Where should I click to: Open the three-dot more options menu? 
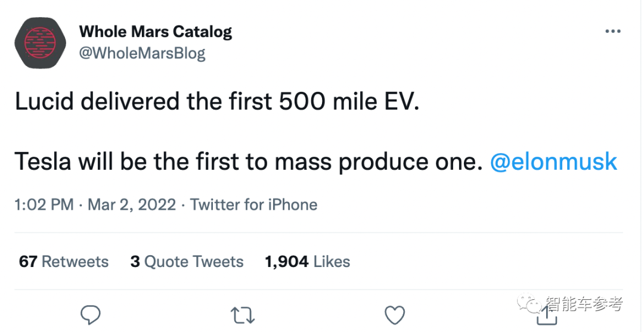(x=613, y=32)
